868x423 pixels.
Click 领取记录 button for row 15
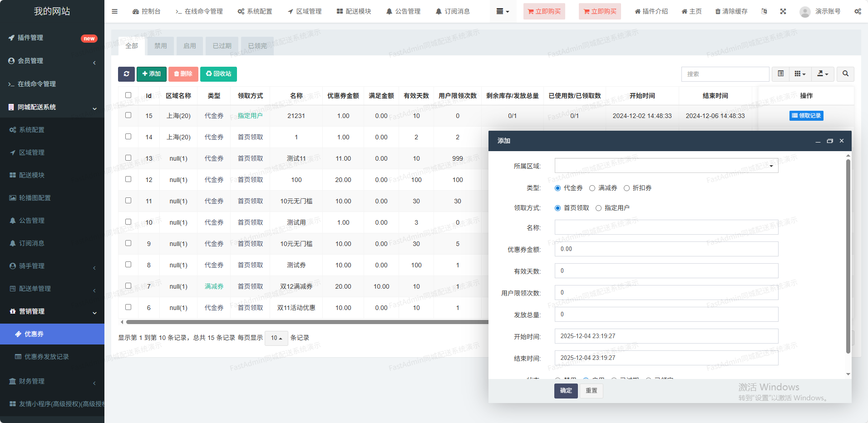click(x=806, y=116)
